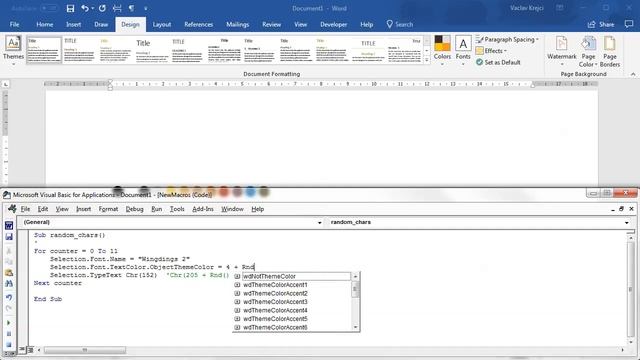Click the tab selector at ruler corner
Screen dimensions: 640x360
point(6,84)
